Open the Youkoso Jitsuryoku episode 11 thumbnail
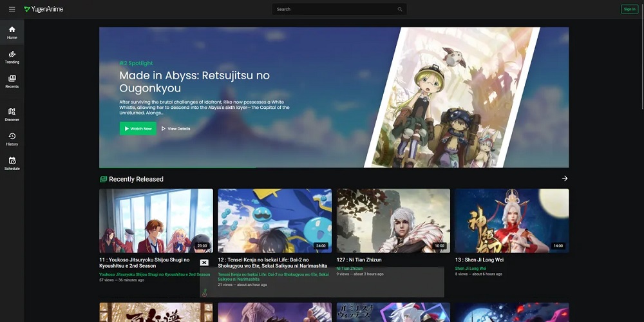The height and width of the screenshot is (322, 644). (x=156, y=220)
